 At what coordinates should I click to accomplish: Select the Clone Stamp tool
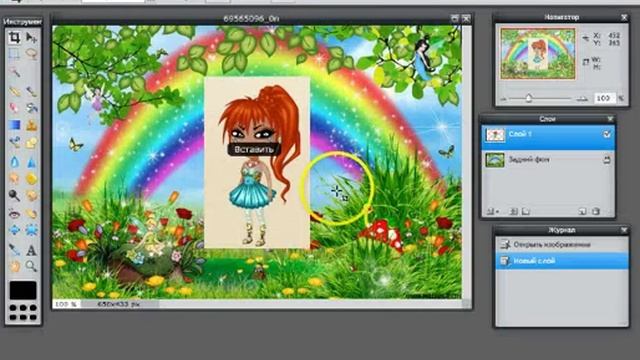(31, 125)
